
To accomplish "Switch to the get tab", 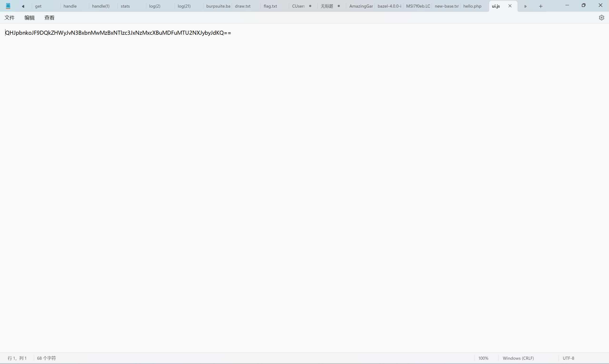I will point(46,6).
